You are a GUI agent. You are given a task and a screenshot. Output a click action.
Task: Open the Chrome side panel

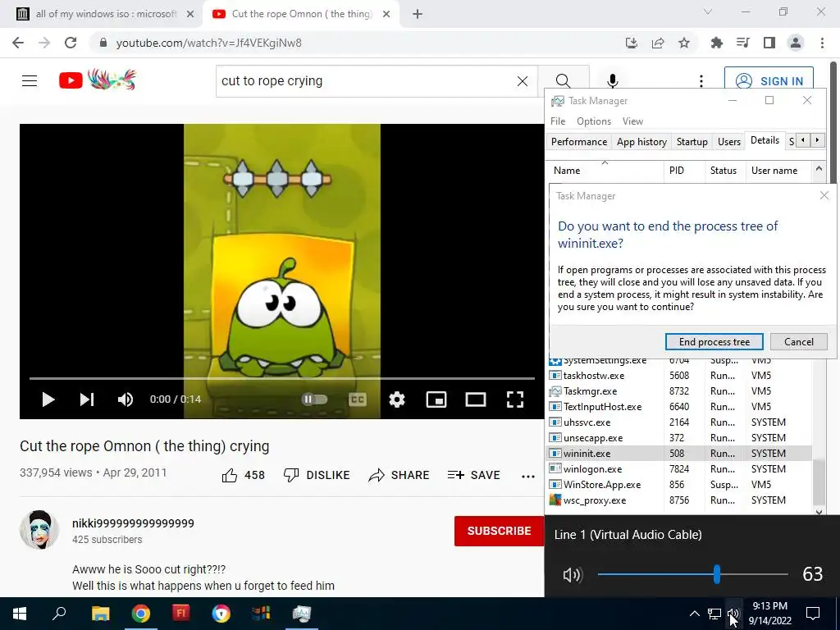tap(769, 43)
